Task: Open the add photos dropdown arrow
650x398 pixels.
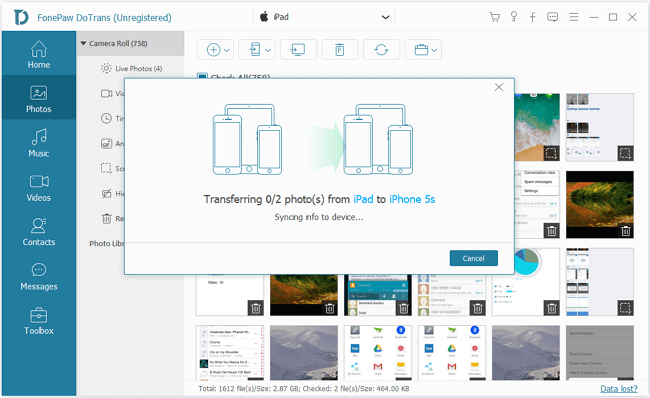Action: pyautogui.click(x=227, y=50)
